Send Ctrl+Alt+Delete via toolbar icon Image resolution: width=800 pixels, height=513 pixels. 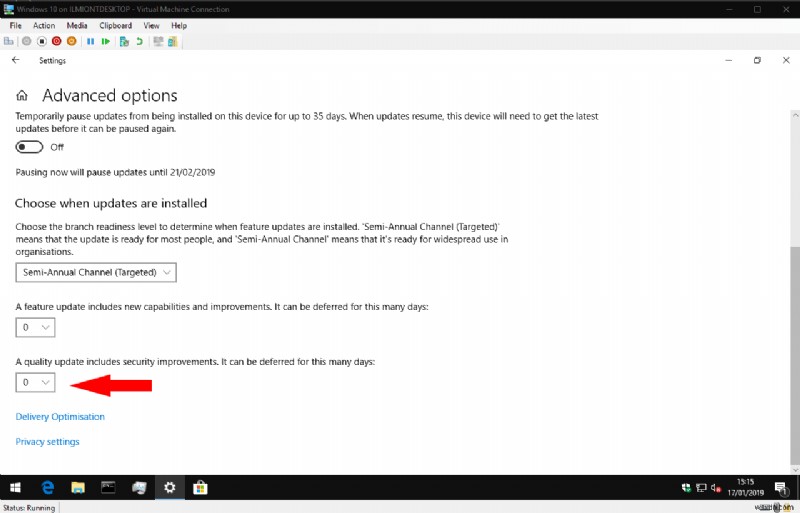9,41
